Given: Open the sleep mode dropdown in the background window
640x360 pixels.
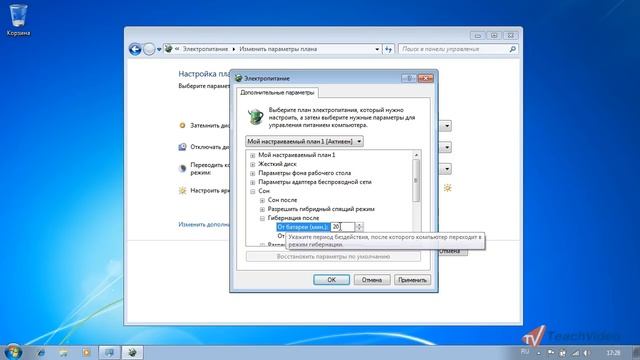Looking at the screenshot, I should click(x=447, y=169).
